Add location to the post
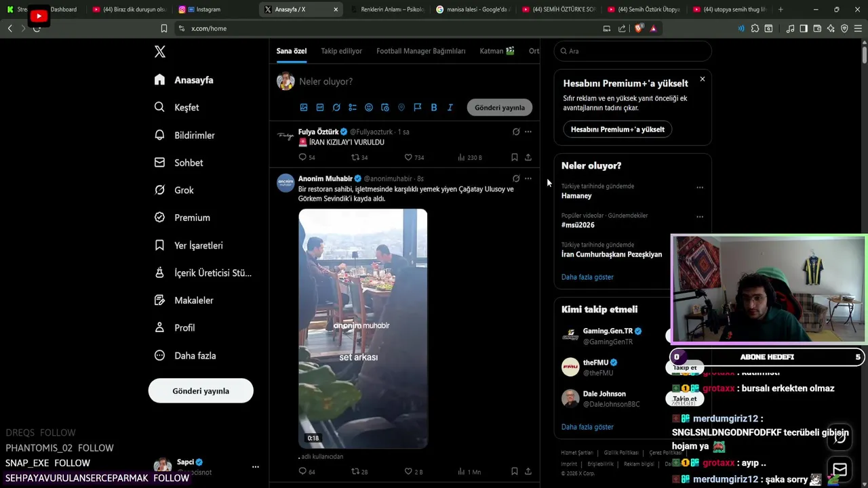This screenshot has width=868, height=488. pos(401,107)
